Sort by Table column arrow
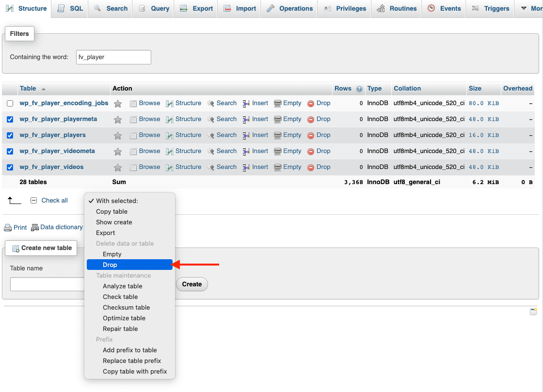 click(x=43, y=89)
